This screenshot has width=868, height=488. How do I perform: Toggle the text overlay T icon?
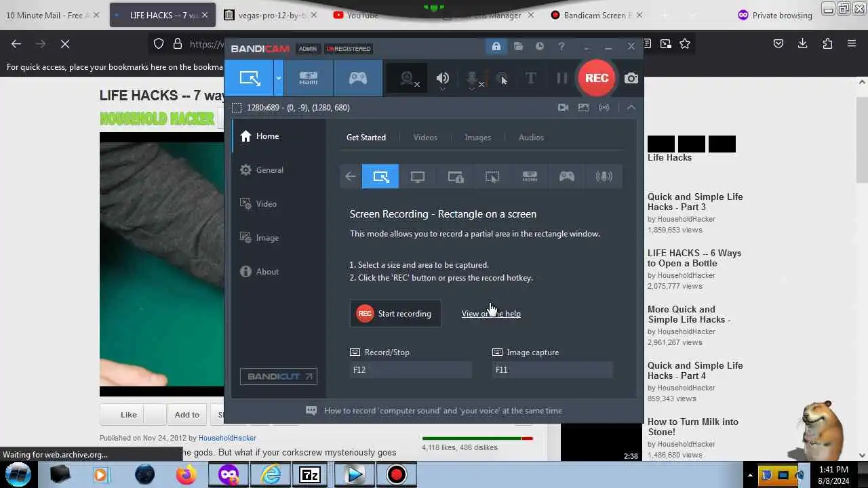[x=530, y=79]
